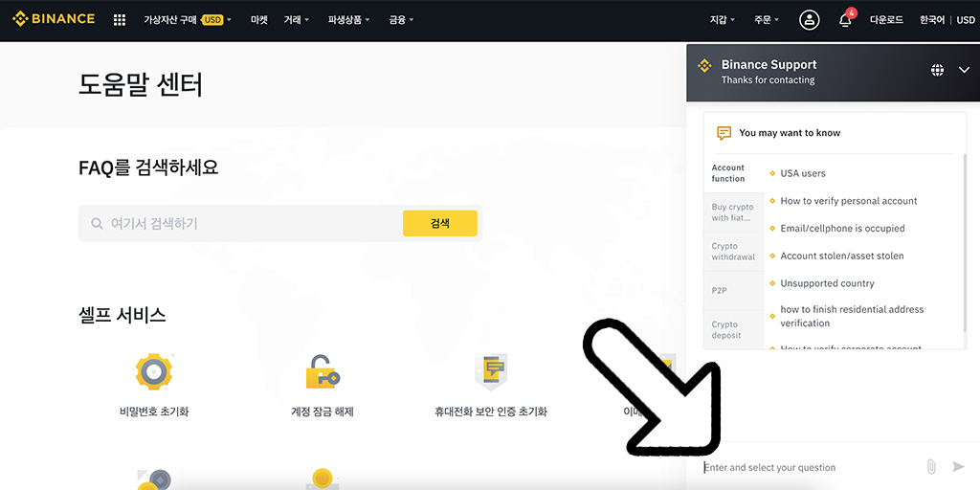
Task: Open the 주문 dropdown menu
Action: [767, 20]
